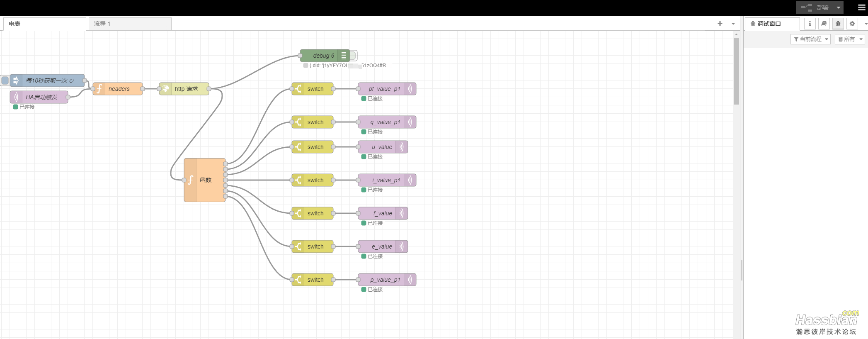Click the 所有 clear messages button
This screenshot has height=339, width=868.
pyautogui.click(x=846, y=39)
